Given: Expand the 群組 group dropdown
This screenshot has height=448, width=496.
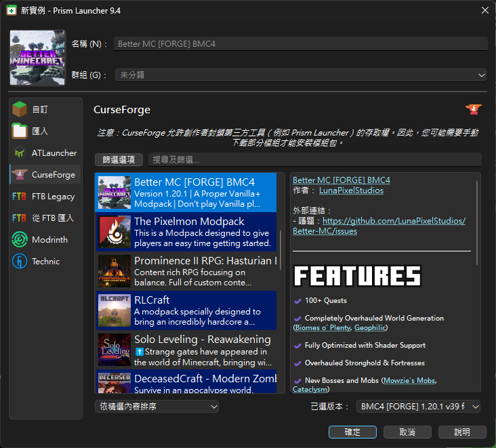Looking at the screenshot, I should pyautogui.click(x=300, y=75).
